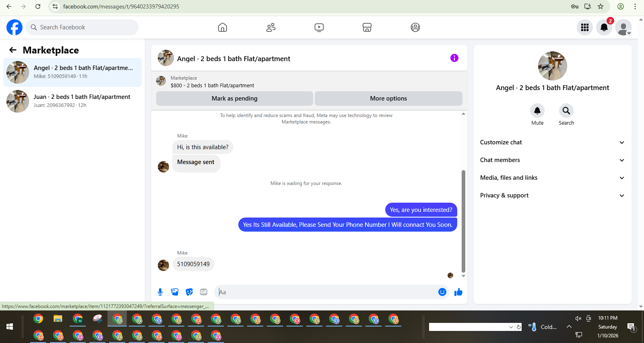Screen dimensions: 644x343
Task: Expand the Customize chat section
Action: (x=552, y=142)
